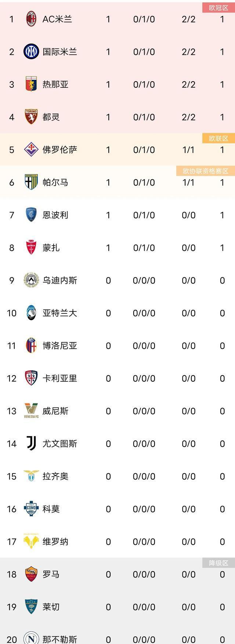Click the 都灵 (Torino FC) badge icon
Screen dimensions: 235x644
[31, 117]
